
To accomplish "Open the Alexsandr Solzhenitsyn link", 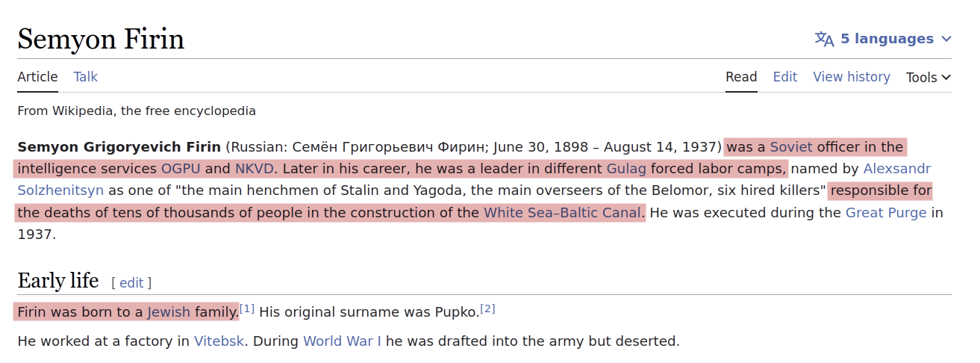I will point(897,168).
